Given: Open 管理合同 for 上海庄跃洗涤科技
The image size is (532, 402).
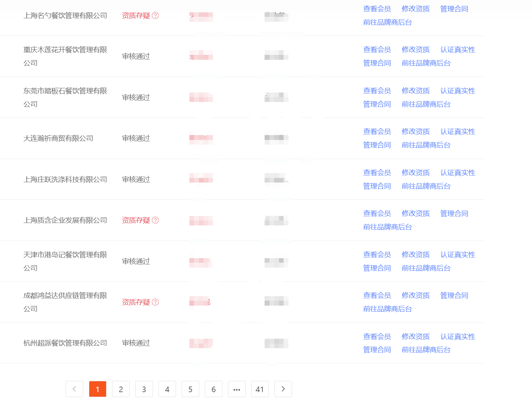Looking at the screenshot, I should pyautogui.click(x=377, y=186).
